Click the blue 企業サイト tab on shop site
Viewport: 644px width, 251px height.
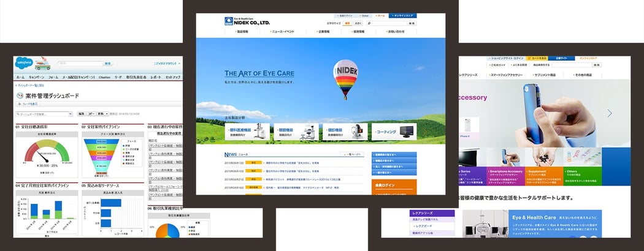(561, 59)
